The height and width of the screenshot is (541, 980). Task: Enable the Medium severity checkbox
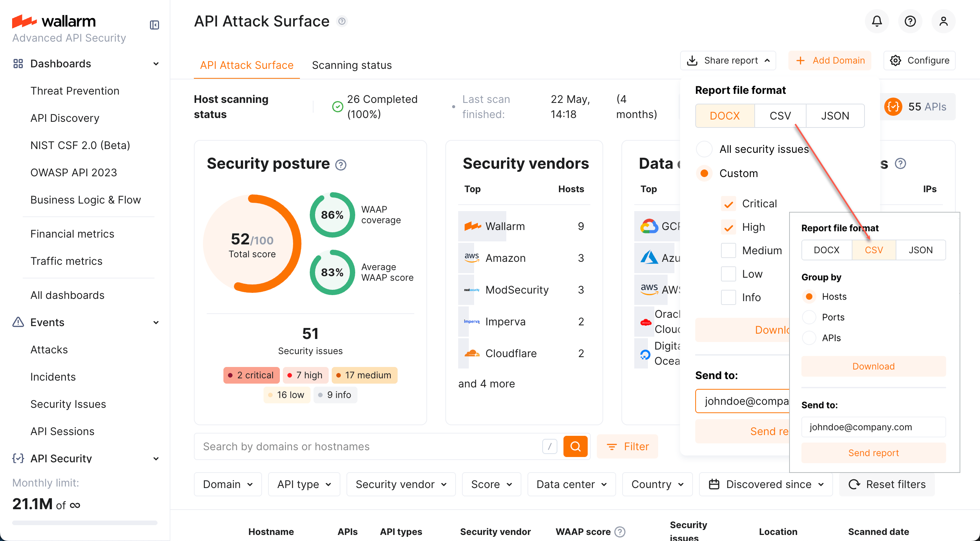729,250
